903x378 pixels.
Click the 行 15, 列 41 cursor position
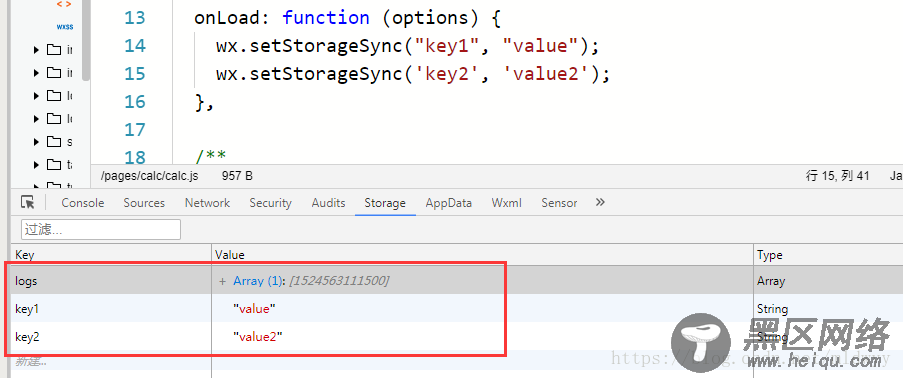(x=837, y=176)
